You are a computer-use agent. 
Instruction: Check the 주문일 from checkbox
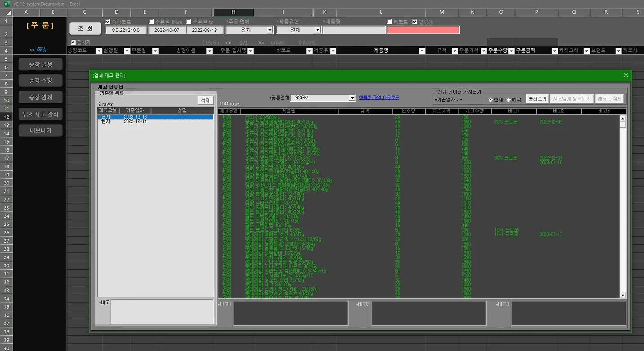point(151,22)
